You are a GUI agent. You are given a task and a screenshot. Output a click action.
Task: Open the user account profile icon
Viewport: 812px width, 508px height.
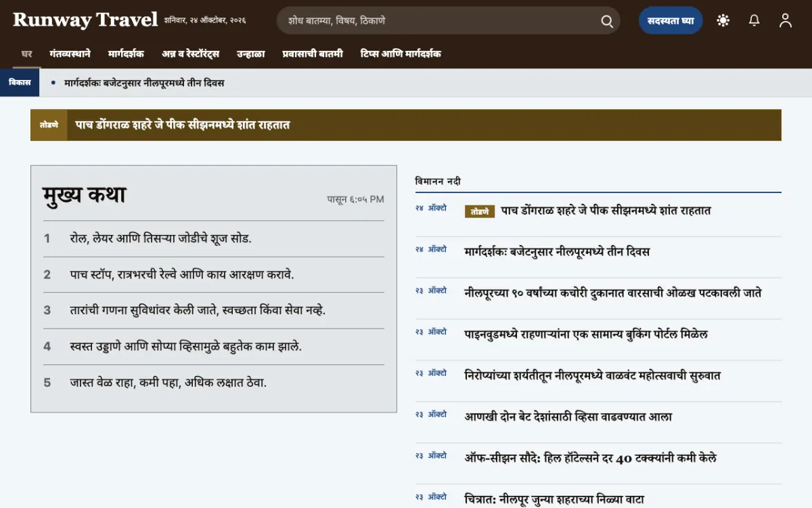pyautogui.click(x=786, y=20)
